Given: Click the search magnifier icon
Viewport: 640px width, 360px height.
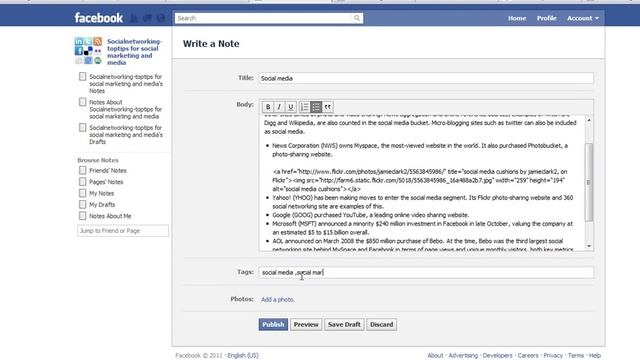Looking at the screenshot, I should coord(357,18).
